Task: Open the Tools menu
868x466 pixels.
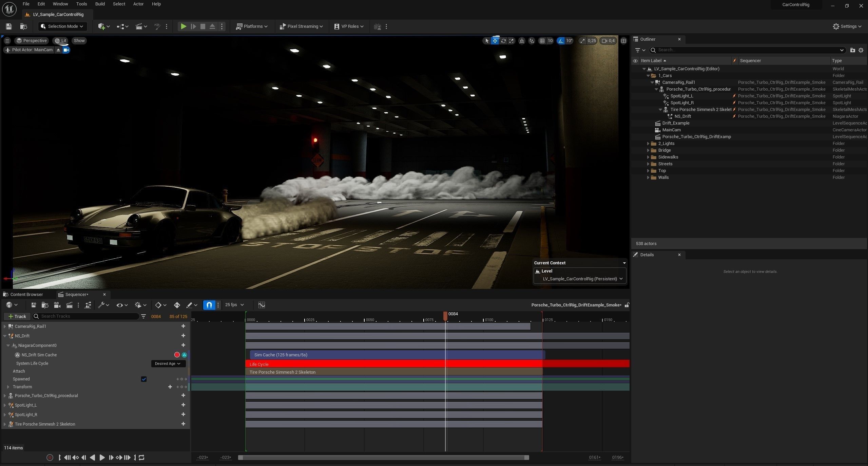Action: click(81, 4)
